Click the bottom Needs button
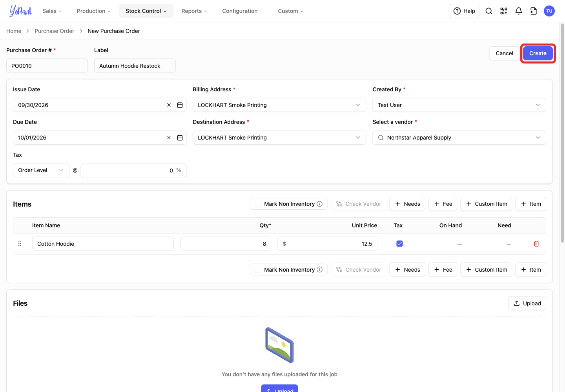Screen dimensions: 565x392 point(407,270)
